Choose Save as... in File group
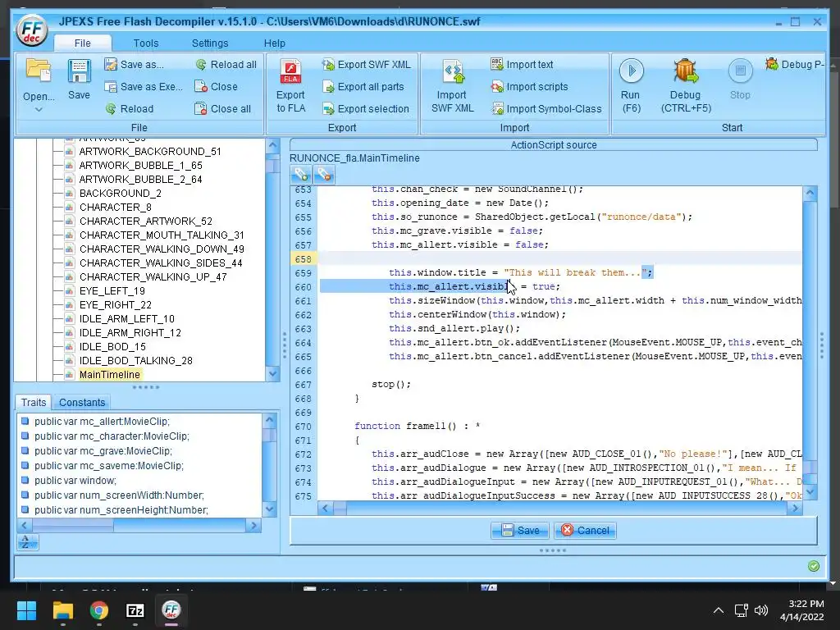This screenshot has height=630, width=840. 134,64
